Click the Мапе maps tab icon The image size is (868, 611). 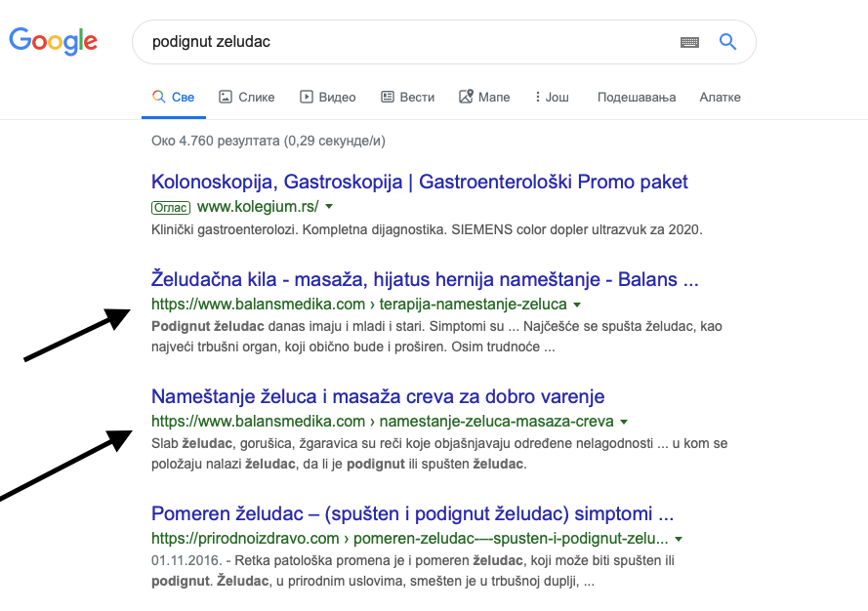(466, 97)
